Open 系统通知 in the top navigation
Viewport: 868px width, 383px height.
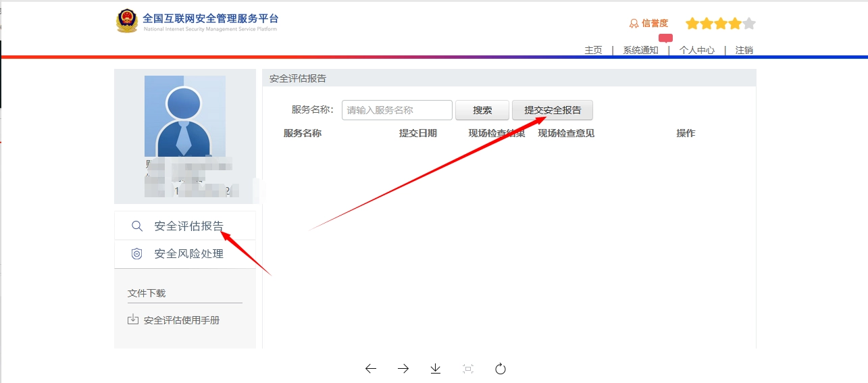pyautogui.click(x=640, y=50)
